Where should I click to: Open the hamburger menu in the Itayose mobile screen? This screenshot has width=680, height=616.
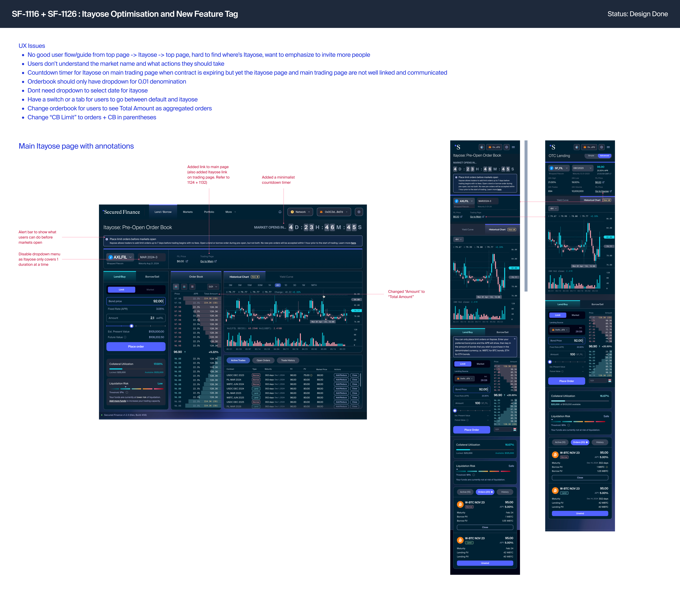pos(513,147)
